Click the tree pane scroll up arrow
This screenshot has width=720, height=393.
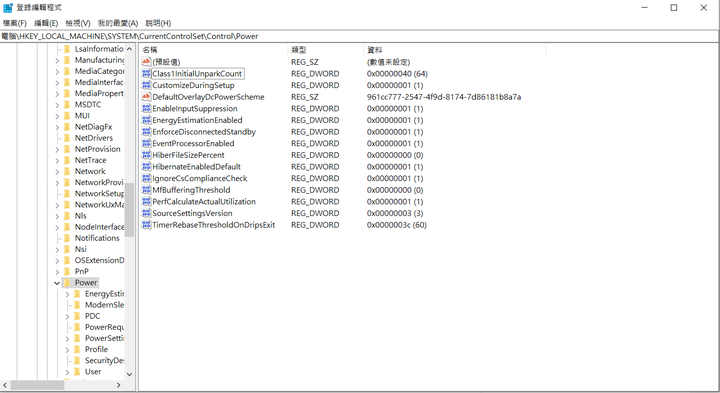coord(129,49)
